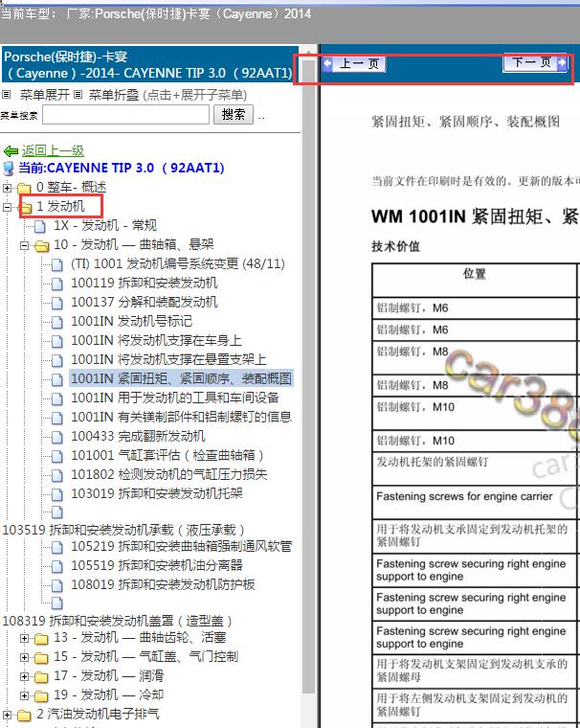The width and height of the screenshot is (580, 728).
Task: Expand 19 - 发动机 — 冷却 node
Action: tap(24, 696)
